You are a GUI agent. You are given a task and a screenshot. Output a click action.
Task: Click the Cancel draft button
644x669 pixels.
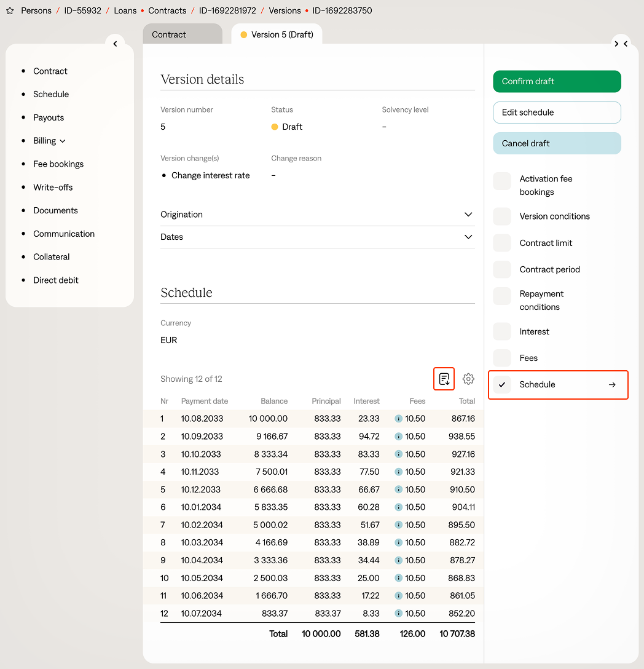click(x=557, y=143)
